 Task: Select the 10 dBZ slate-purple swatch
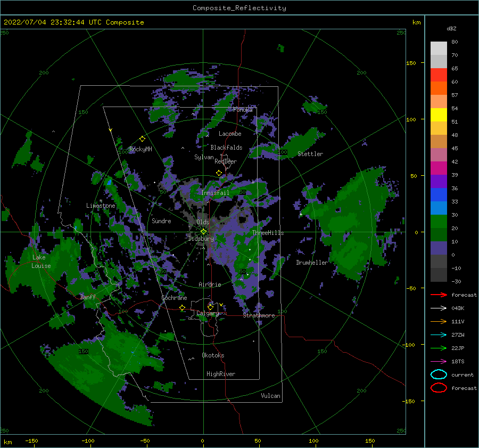pos(439,248)
